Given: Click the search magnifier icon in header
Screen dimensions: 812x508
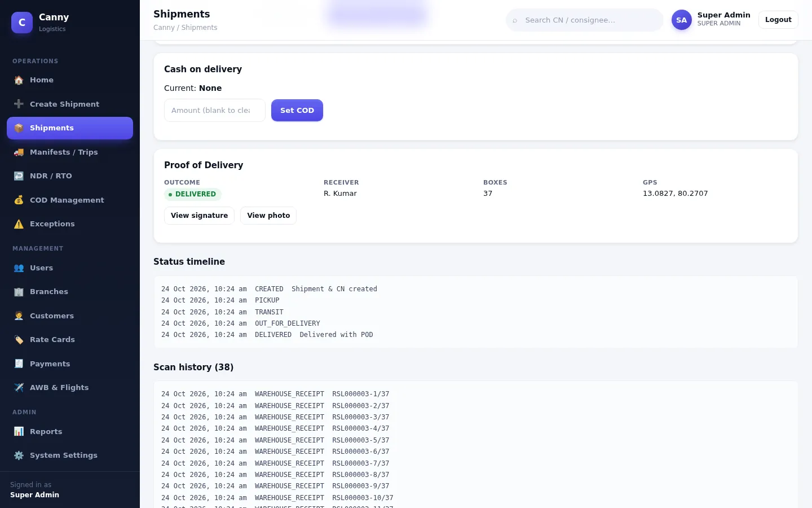Looking at the screenshot, I should coord(515,20).
